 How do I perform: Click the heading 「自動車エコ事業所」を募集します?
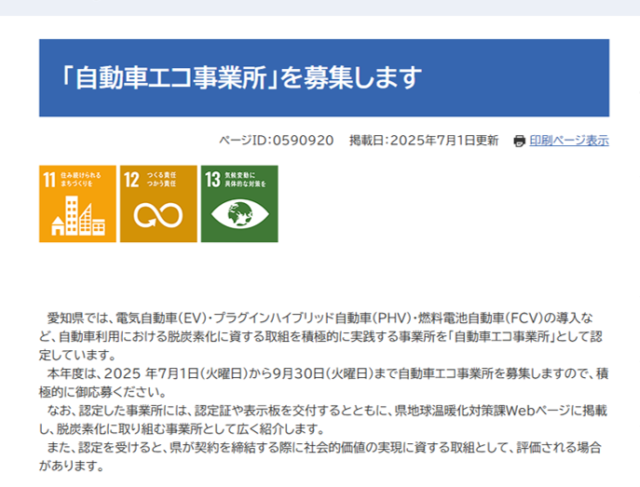pyautogui.click(x=242, y=78)
